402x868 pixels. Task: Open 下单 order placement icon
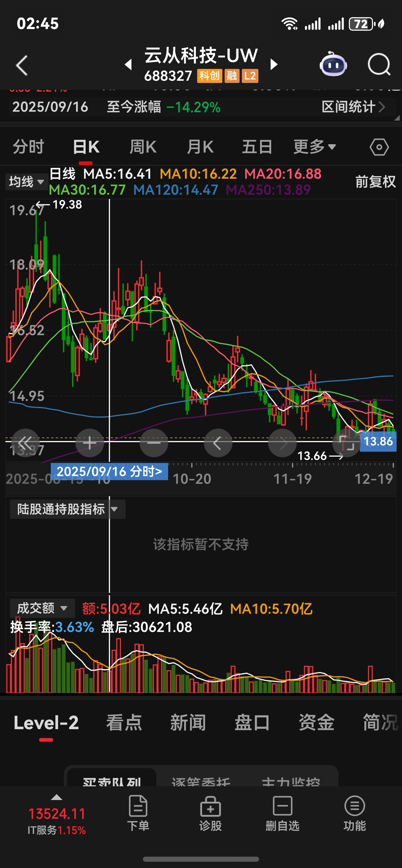138,813
